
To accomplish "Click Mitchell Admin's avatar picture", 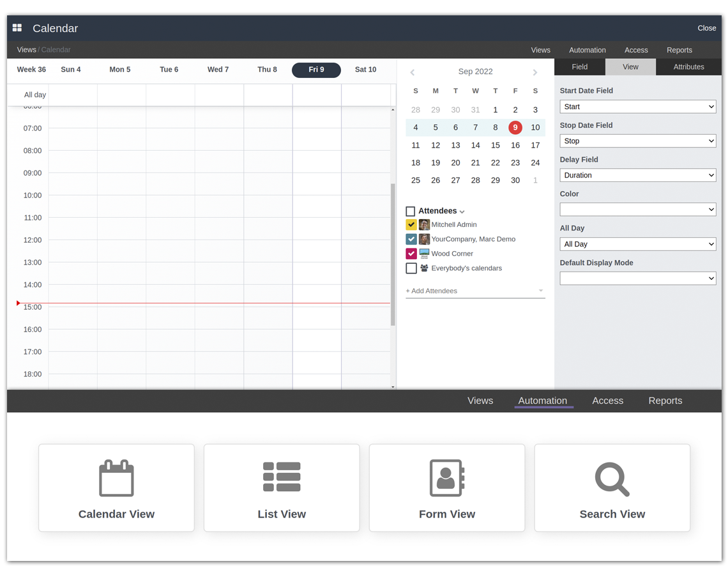I will pyautogui.click(x=424, y=225).
